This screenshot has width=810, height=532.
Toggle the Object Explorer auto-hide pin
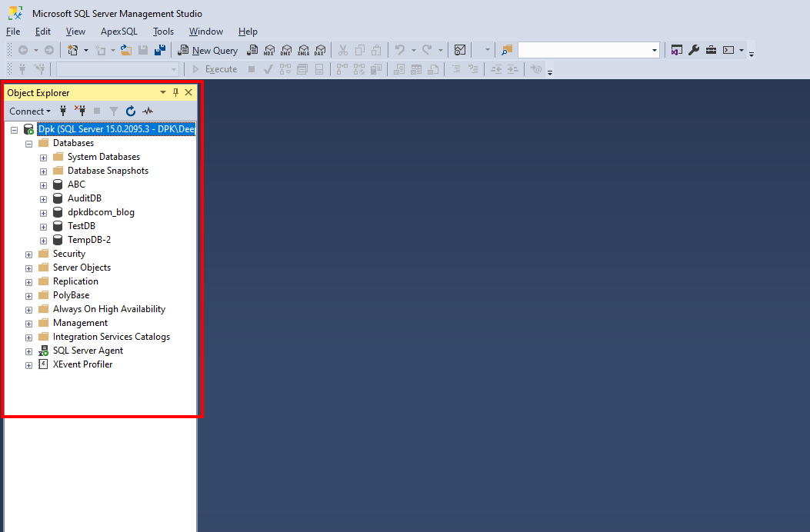pyautogui.click(x=175, y=92)
